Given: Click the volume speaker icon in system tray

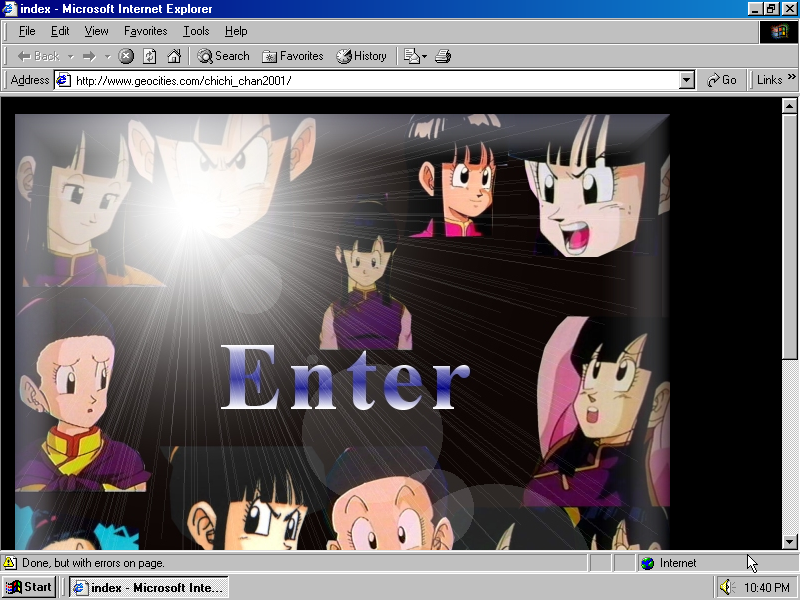Looking at the screenshot, I should (x=726, y=587).
